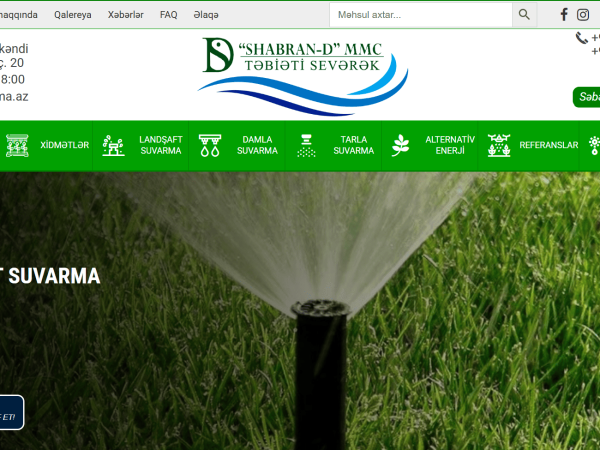Click the Alternativ Enerji leaf icon
The image size is (600, 450).
point(400,145)
